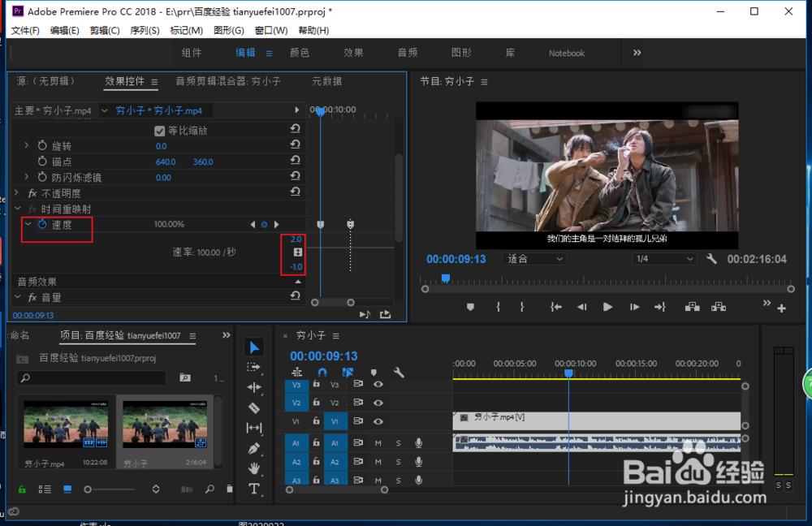
Task: Expand the rotation property
Action: click(x=27, y=146)
